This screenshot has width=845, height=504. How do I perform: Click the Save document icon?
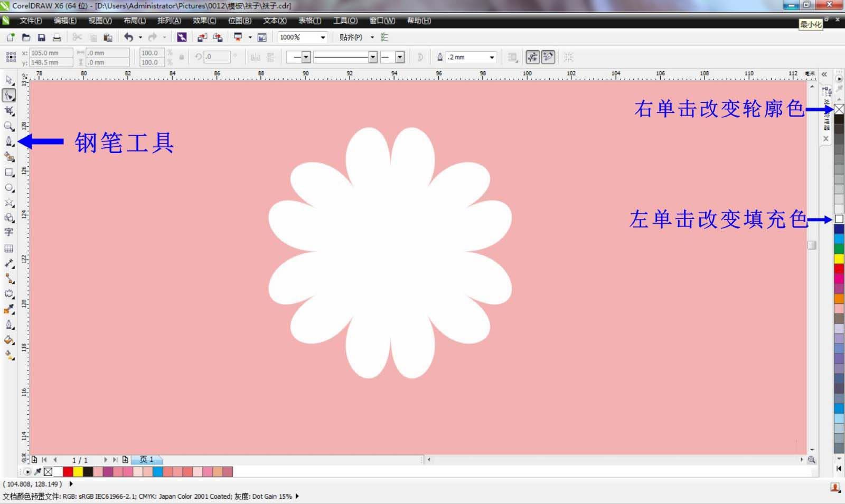41,37
